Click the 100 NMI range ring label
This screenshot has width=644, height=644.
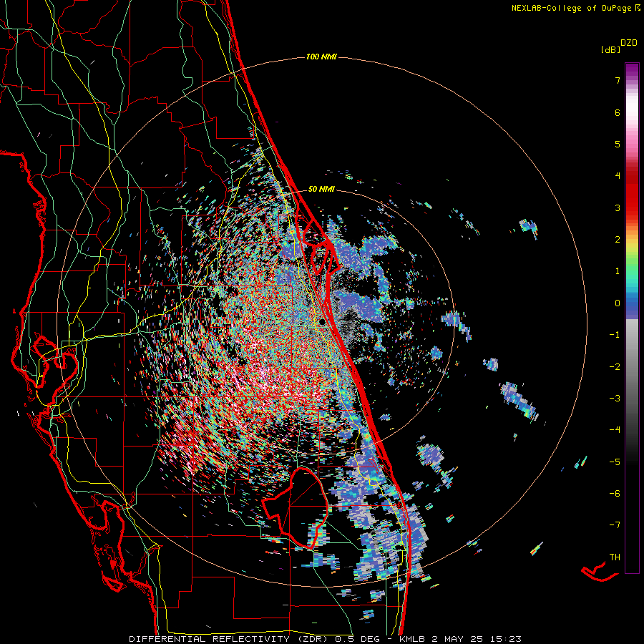pos(321,57)
